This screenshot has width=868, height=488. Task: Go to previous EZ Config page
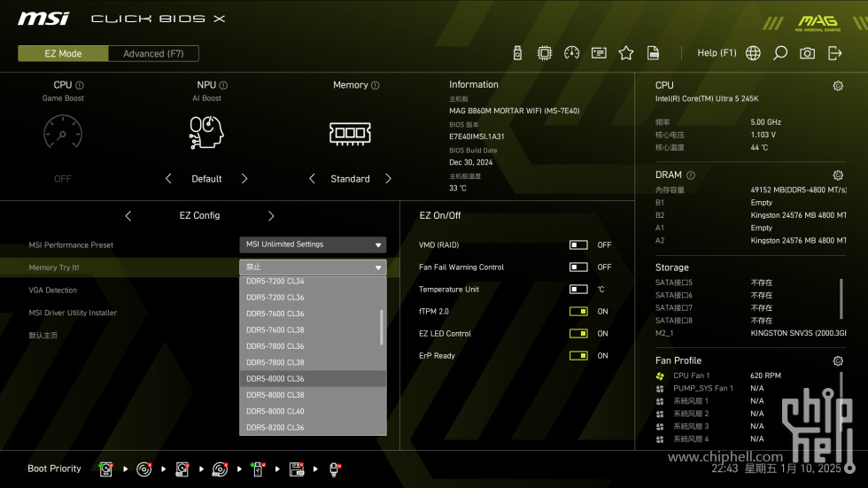pyautogui.click(x=128, y=216)
